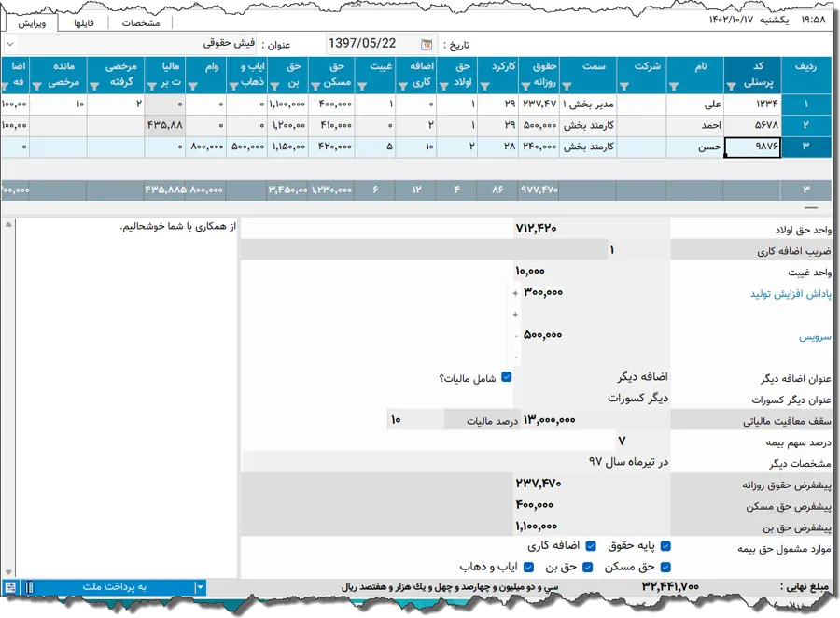Toggle the حق مسکن insurance checkbox
840x618 pixels.
click(x=665, y=567)
